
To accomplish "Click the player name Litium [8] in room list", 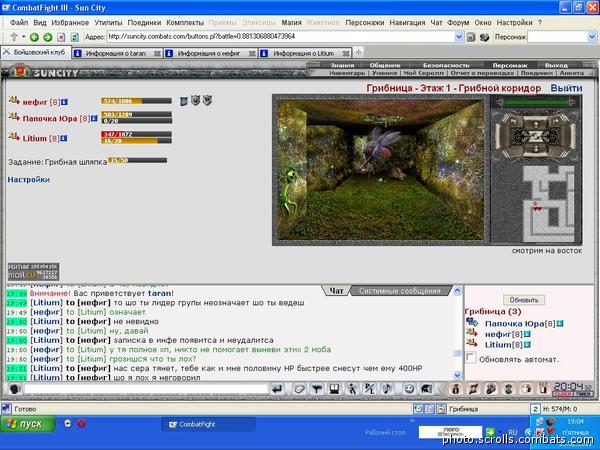I will click(x=504, y=344).
